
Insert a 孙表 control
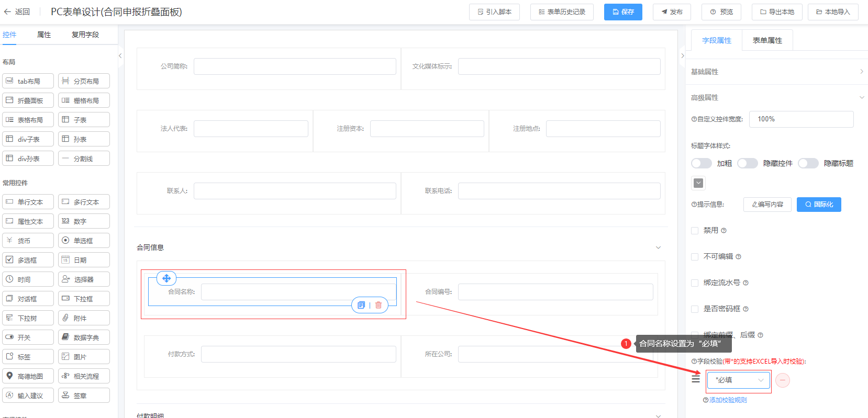pos(84,139)
